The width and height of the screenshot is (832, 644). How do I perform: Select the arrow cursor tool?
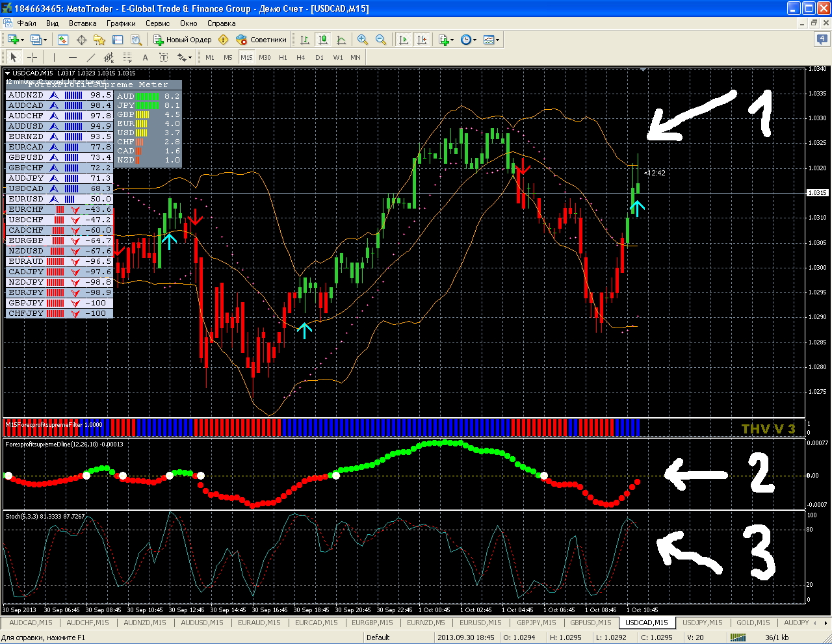[x=14, y=57]
